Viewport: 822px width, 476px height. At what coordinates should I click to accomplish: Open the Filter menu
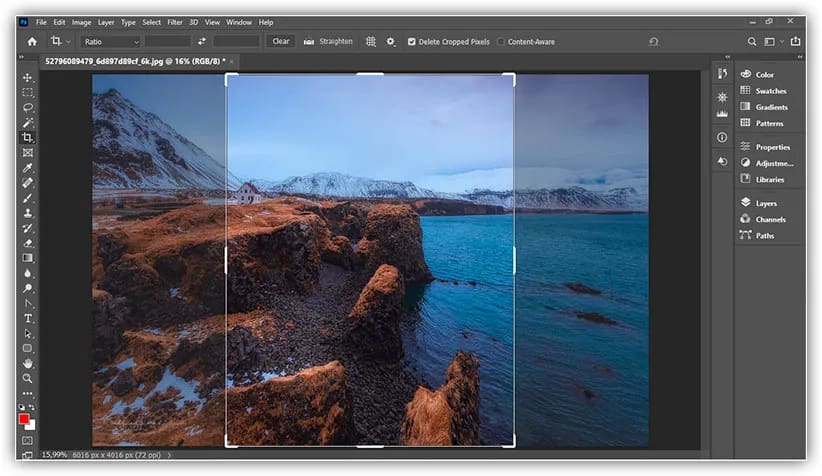(175, 23)
